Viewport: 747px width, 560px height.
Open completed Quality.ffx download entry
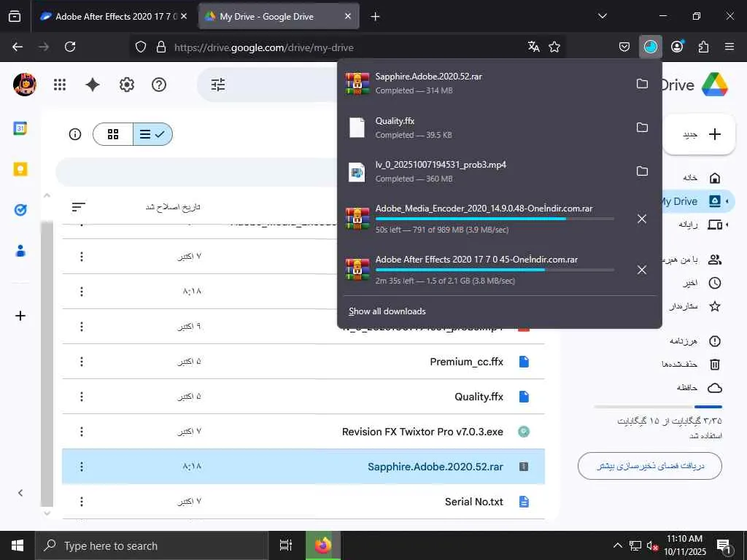[483, 127]
